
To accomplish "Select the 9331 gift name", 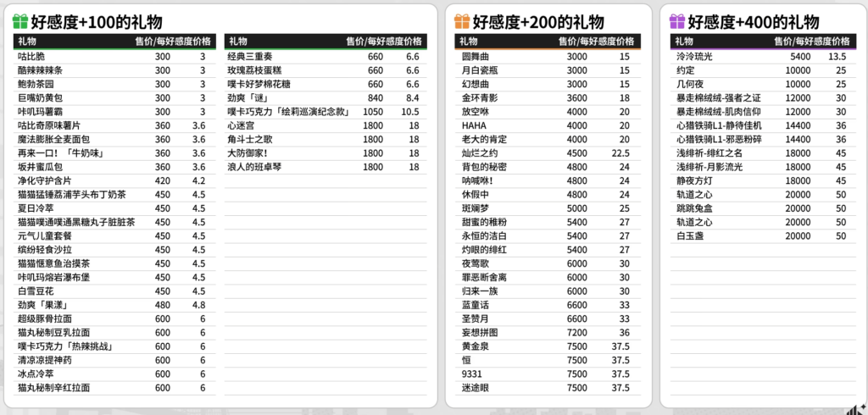I will pos(471,374).
